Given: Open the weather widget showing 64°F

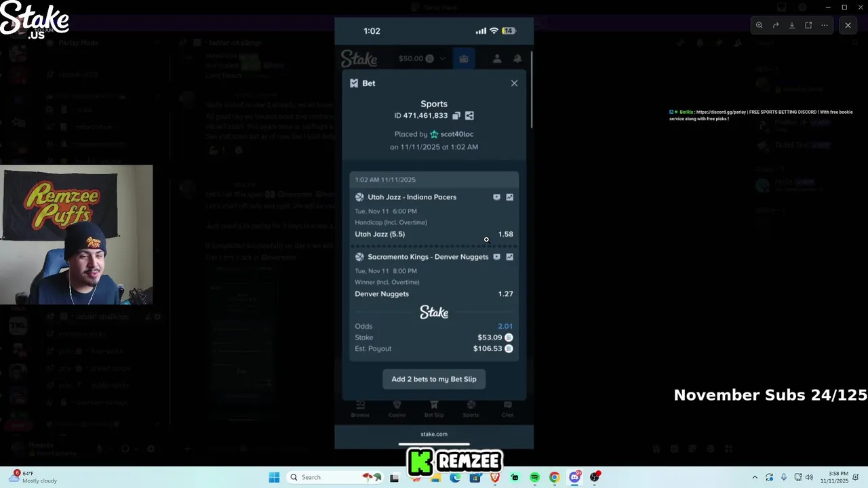Looking at the screenshot, I should pyautogui.click(x=34, y=477).
